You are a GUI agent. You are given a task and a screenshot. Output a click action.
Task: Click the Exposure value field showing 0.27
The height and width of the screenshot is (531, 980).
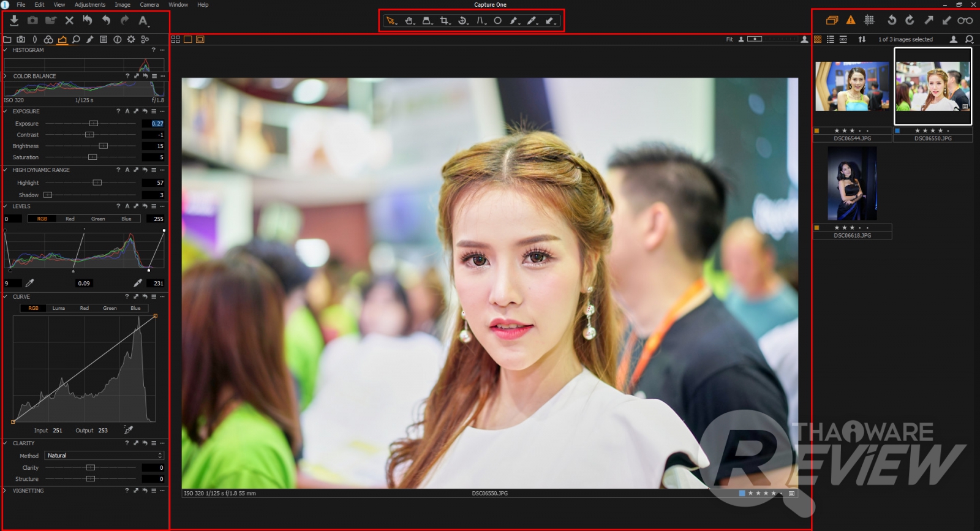click(153, 124)
